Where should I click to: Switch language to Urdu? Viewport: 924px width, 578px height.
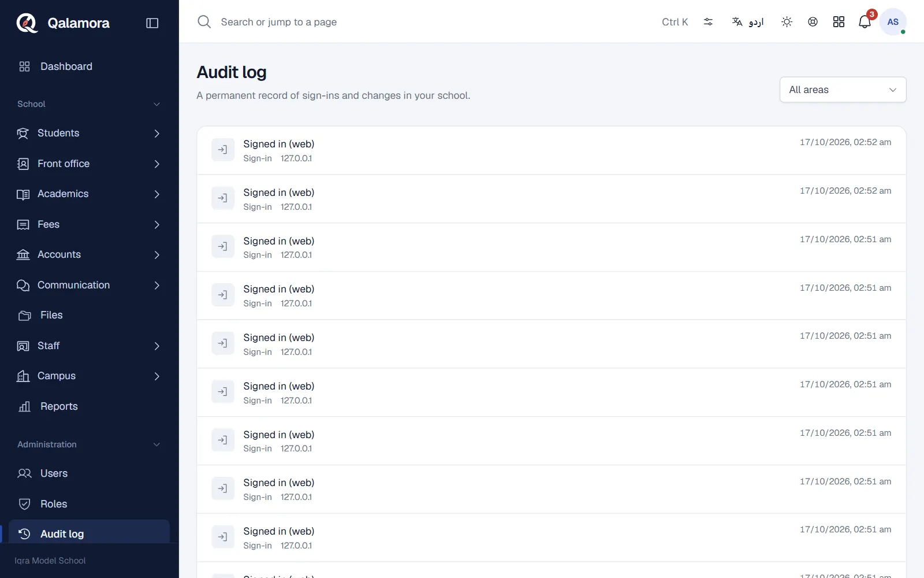click(x=748, y=22)
